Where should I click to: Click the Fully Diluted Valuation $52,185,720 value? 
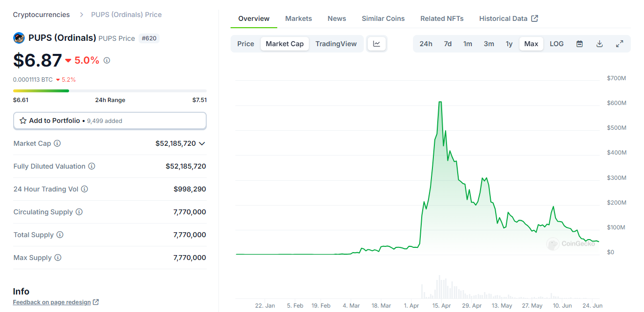click(186, 166)
